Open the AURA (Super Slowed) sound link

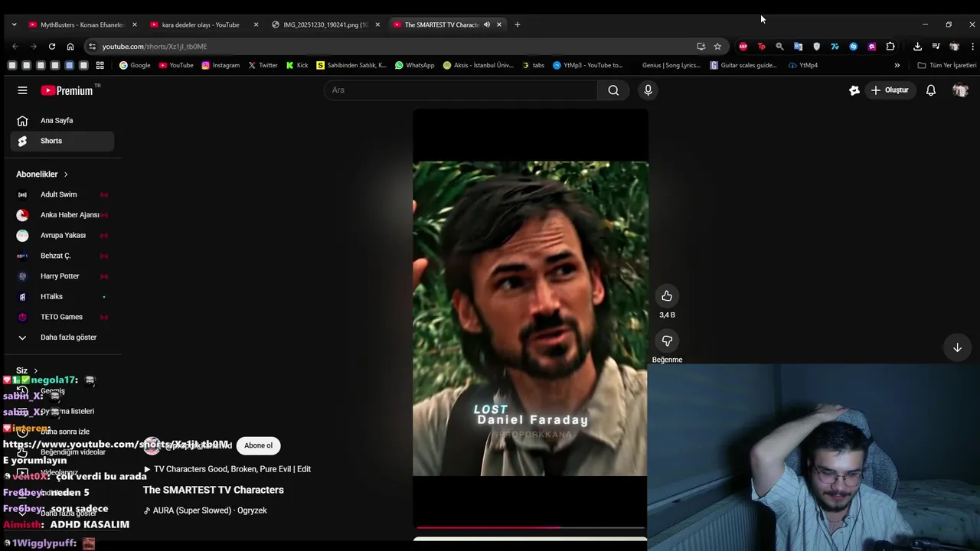[x=205, y=510]
